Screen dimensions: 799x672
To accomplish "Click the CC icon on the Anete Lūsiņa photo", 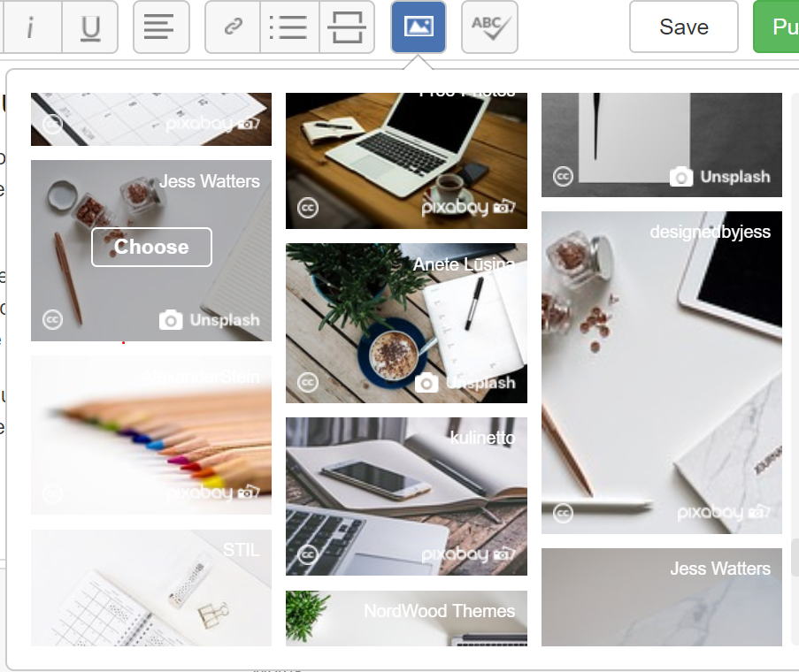I will coord(307,382).
